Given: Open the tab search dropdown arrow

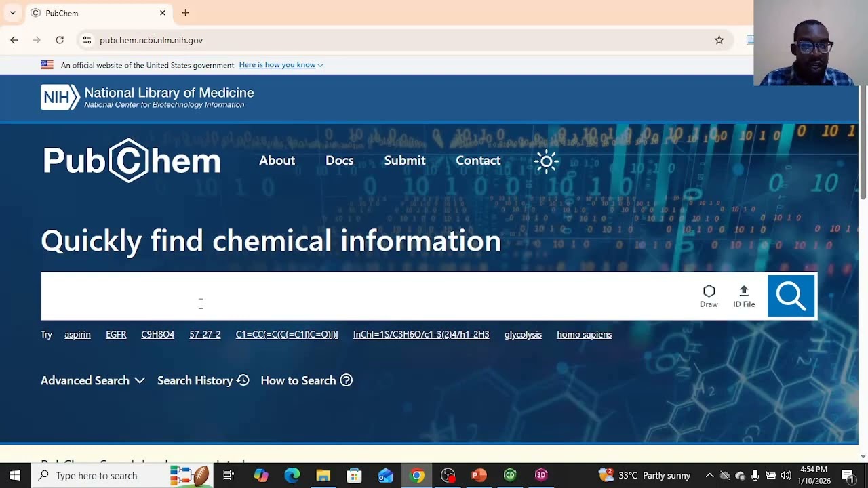Looking at the screenshot, I should point(12,13).
